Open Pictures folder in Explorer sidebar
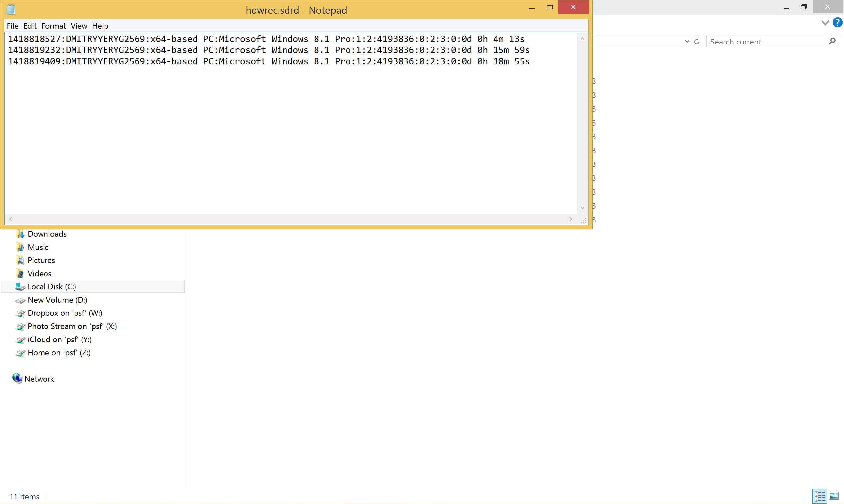This screenshot has width=844, height=504. point(41,260)
